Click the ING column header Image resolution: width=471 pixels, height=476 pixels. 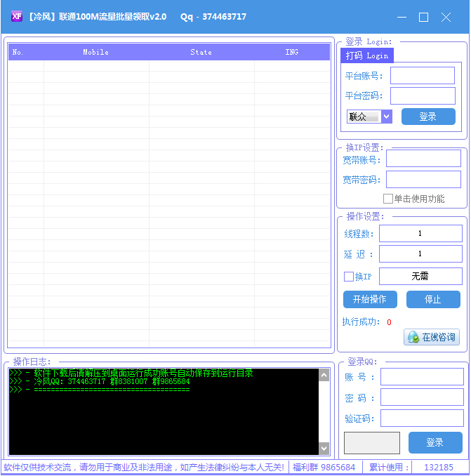tap(292, 52)
